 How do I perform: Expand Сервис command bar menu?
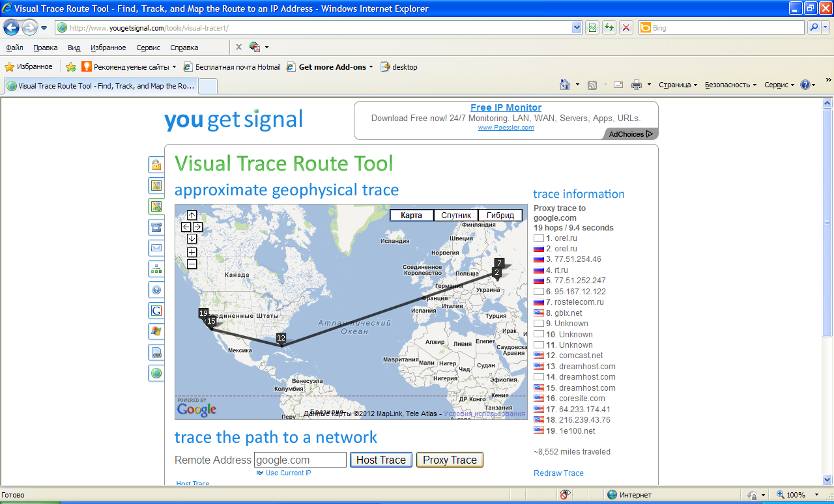779,85
